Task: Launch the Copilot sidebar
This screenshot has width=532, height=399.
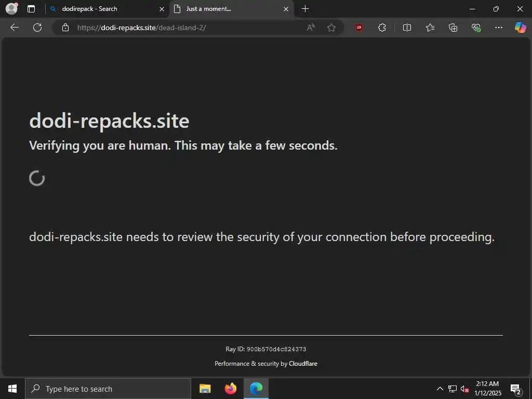Action: (520, 28)
